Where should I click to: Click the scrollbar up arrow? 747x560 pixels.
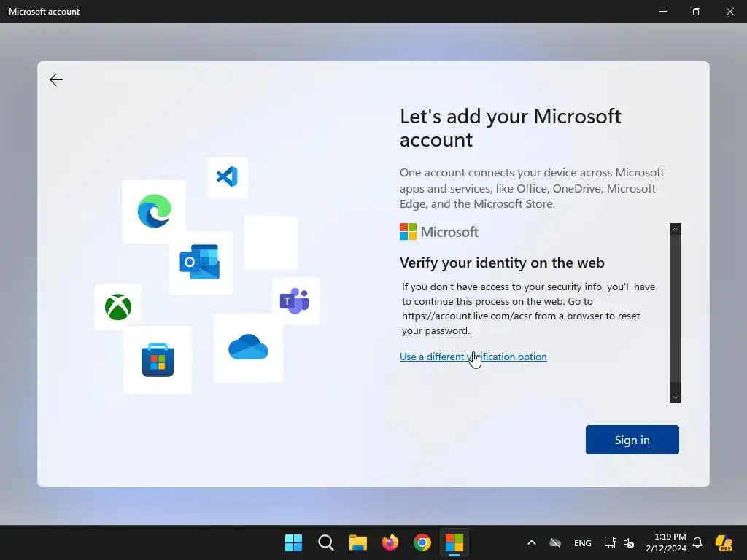tap(675, 229)
